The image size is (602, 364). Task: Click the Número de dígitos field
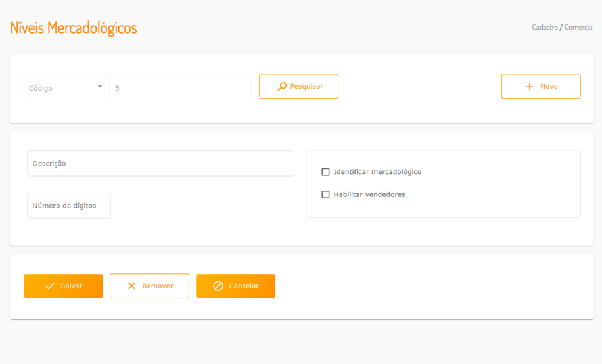(x=69, y=206)
